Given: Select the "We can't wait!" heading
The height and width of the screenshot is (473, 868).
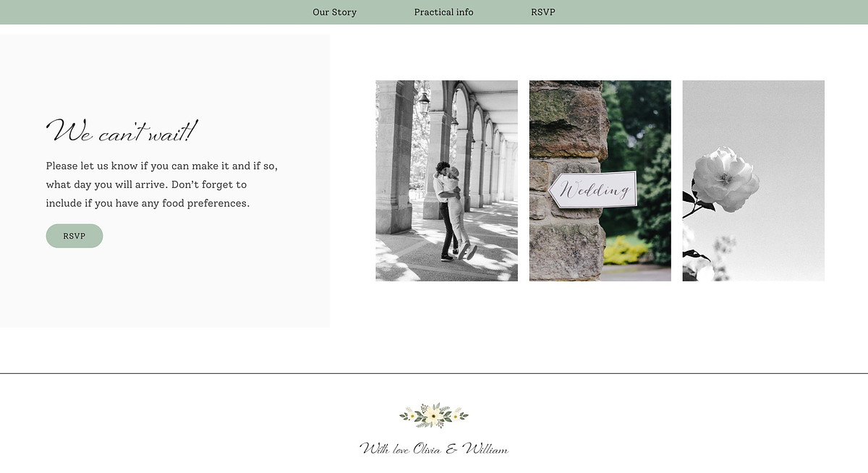Looking at the screenshot, I should [x=122, y=132].
